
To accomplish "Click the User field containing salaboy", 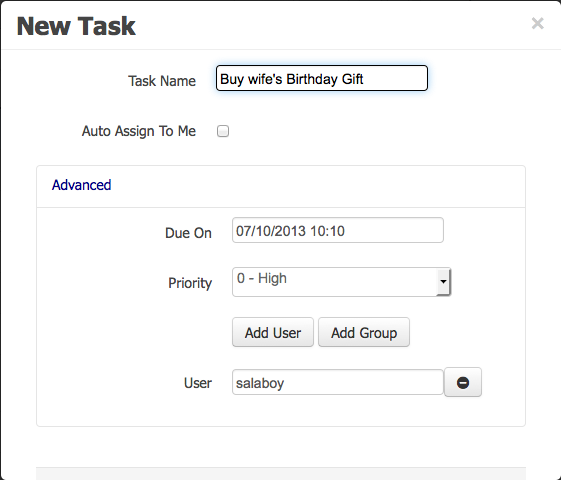I will pos(338,382).
